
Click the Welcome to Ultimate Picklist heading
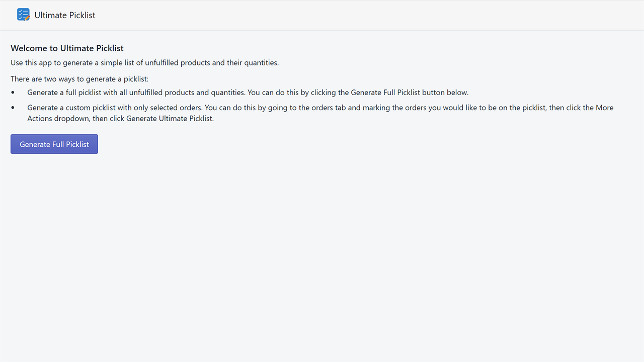click(x=67, y=48)
